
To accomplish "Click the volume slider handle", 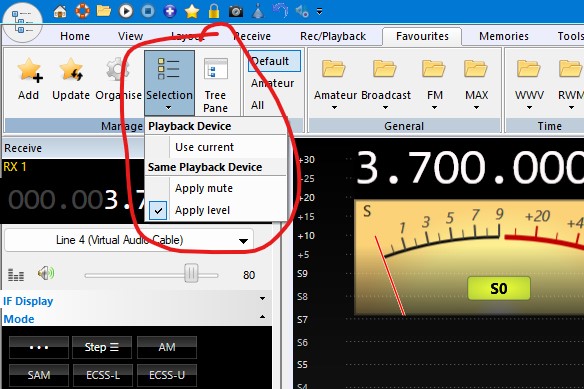I will [x=191, y=274].
